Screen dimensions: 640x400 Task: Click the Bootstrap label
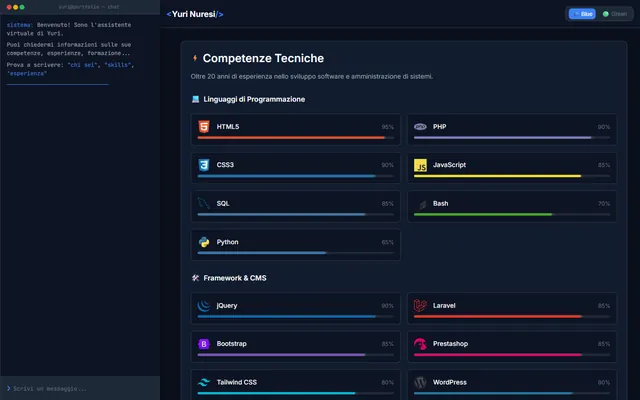click(231, 344)
